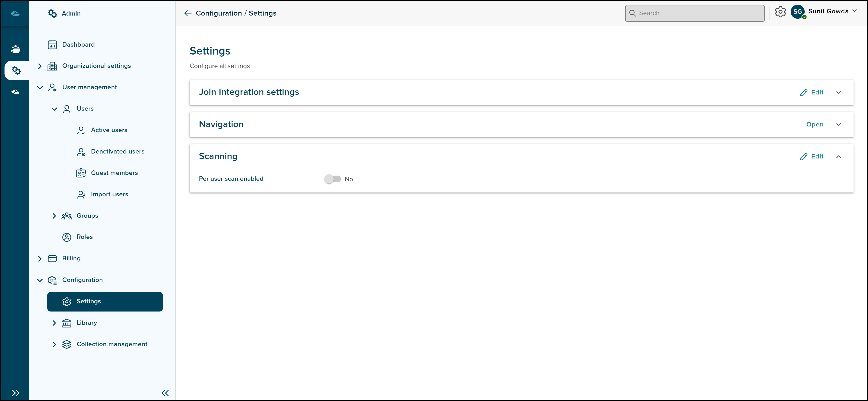The image size is (868, 401).
Task: Select the Settings menu item under Configuration
Action: (x=89, y=301)
